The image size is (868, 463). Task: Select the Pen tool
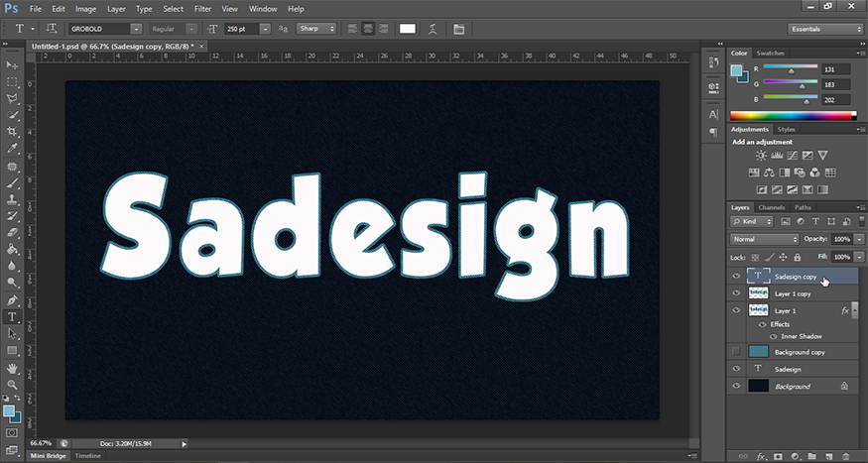point(12,300)
